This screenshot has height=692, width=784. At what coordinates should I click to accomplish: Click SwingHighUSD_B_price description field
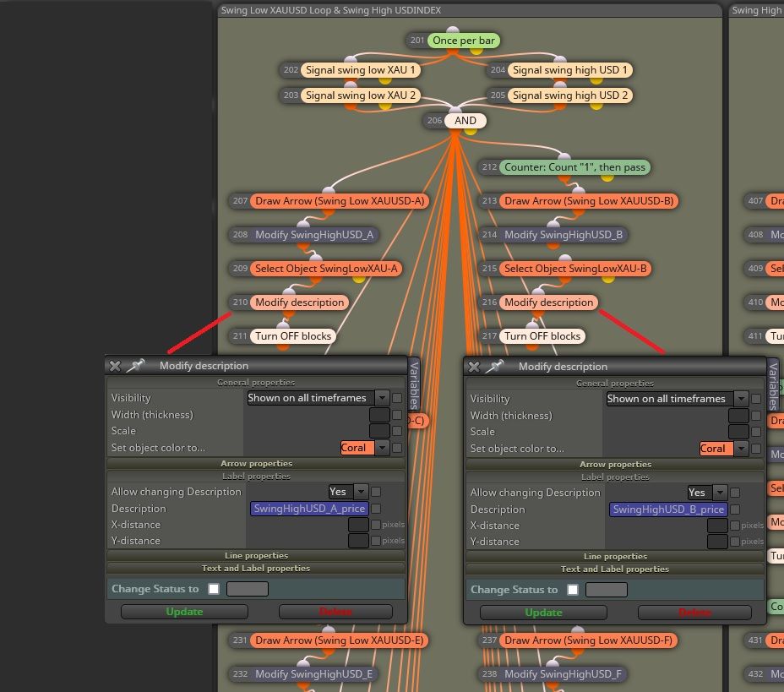pyautogui.click(x=668, y=509)
